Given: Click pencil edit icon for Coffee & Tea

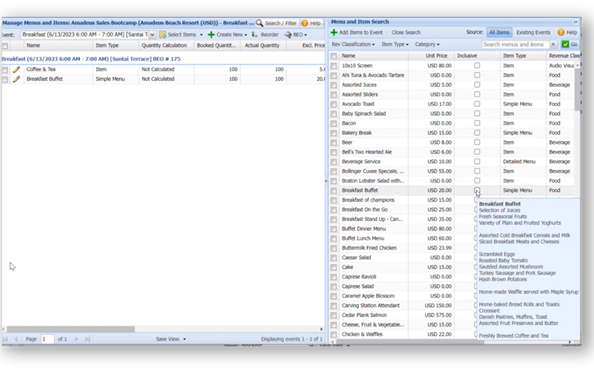Looking at the screenshot, I should (x=16, y=69).
